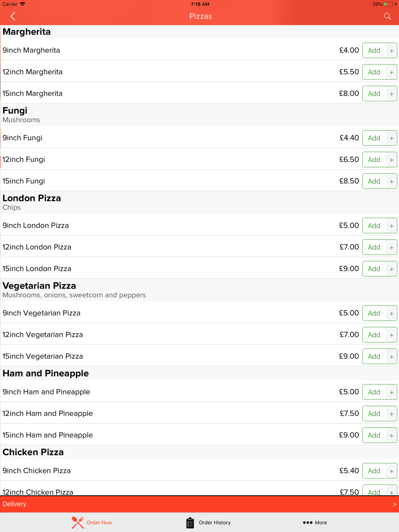Add 12inch Margherita to order
Image resolution: width=399 pixels, height=532 pixels.
[x=374, y=72]
